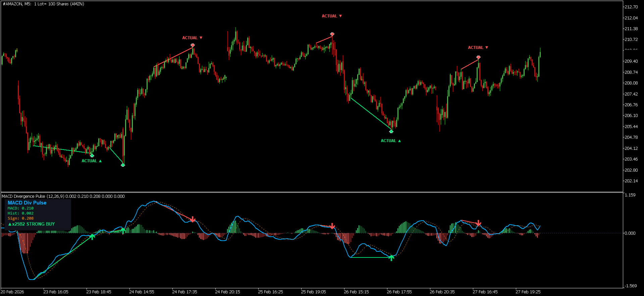This screenshot has width=644, height=296.
Task: Click the 20 Feb 2026 date on the time axis
Action: pyautogui.click(x=12, y=292)
